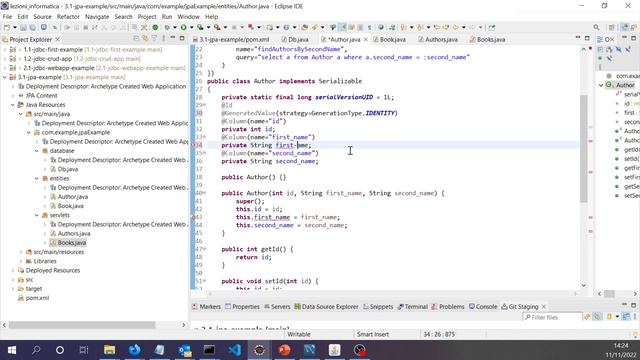Maximize the Project Explorer panel
This screenshot has height=360, width=640.
[182, 38]
